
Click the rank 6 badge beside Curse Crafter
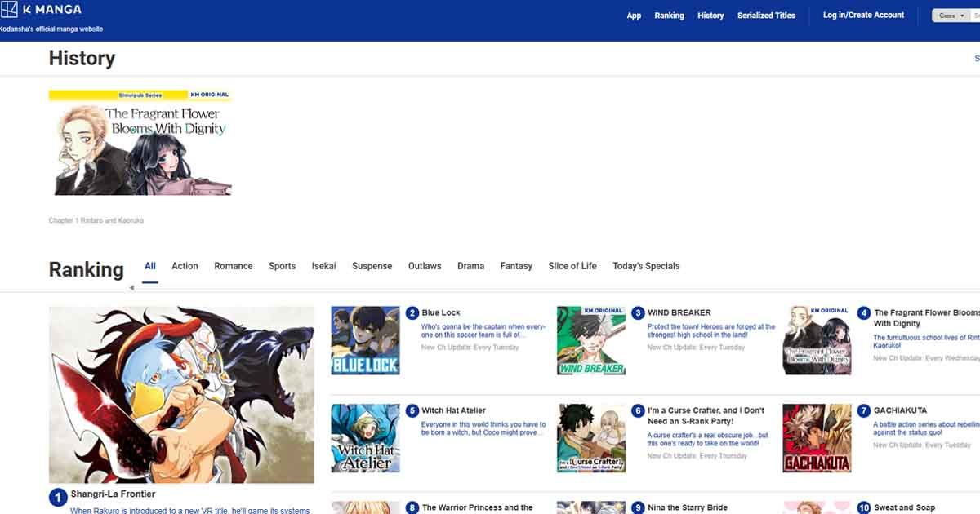[x=639, y=410]
